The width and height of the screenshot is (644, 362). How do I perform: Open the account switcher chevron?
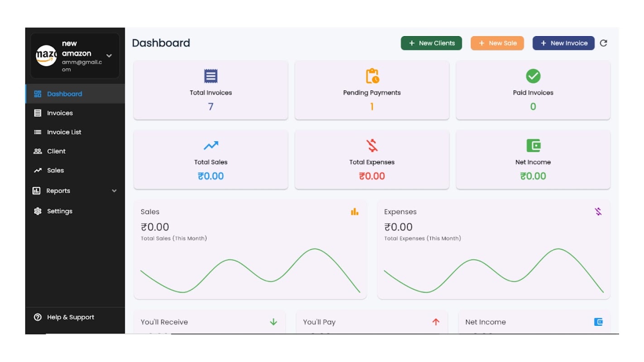coord(109,56)
